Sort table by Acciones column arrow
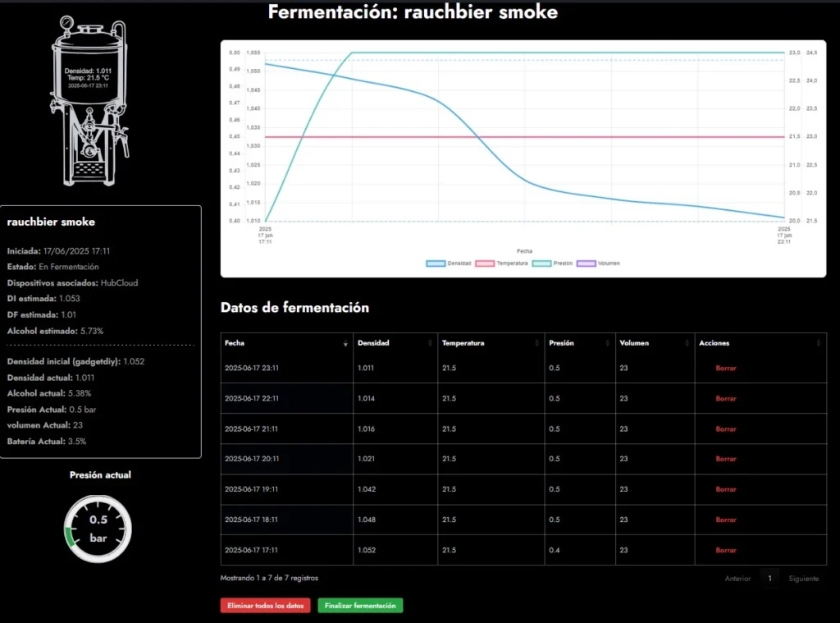Viewport: 840px width, 623px height. coord(818,344)
